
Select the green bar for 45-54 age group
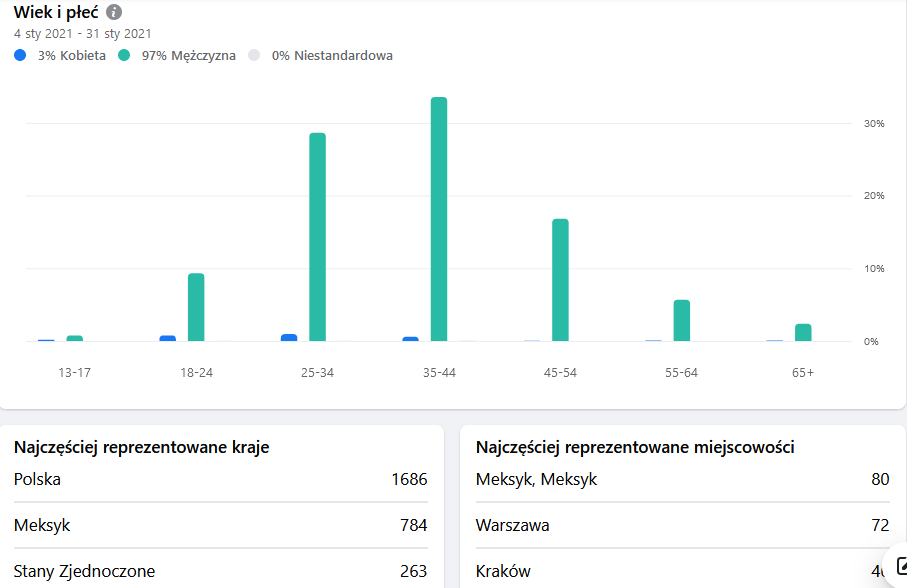point(560,280)
